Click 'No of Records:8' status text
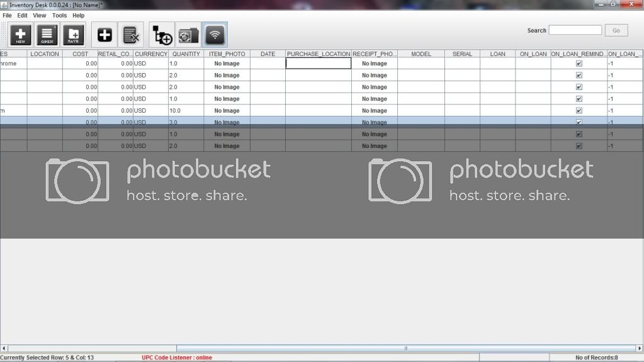 point(596,358)
